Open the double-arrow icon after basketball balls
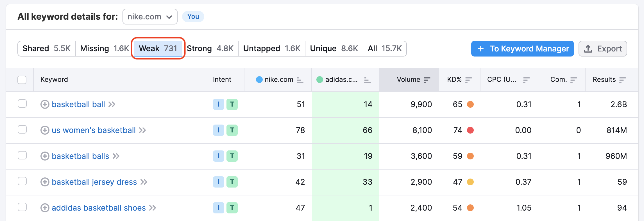 click(x=116, y=156)
